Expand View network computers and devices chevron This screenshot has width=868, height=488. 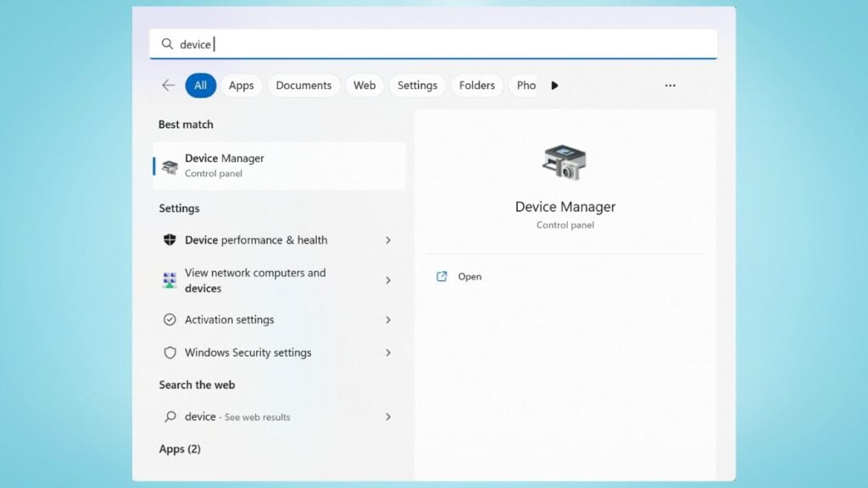[388, 280]
